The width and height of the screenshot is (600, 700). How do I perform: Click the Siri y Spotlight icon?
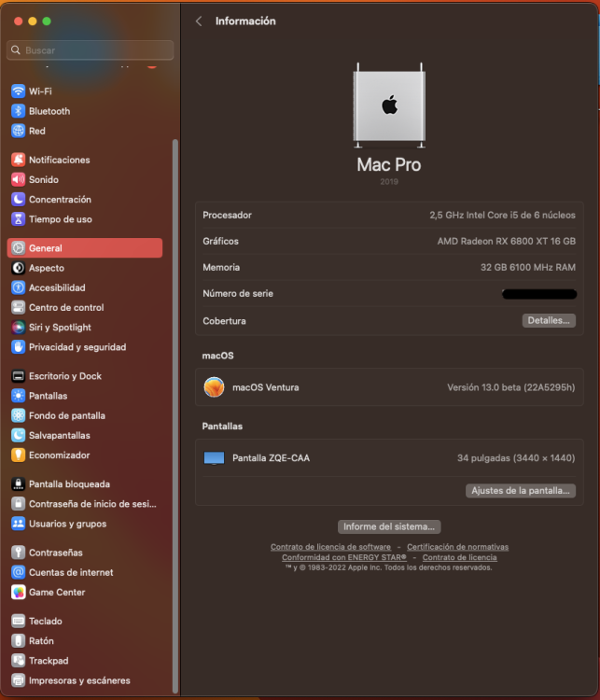tap(19, 328)
